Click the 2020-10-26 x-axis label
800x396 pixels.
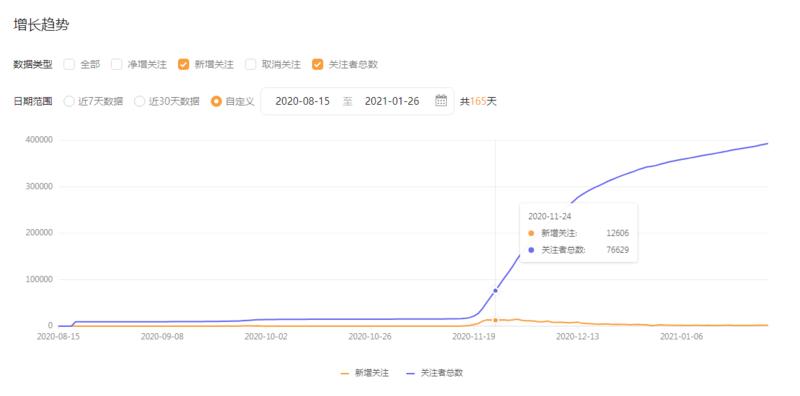[x=369, y=336]
